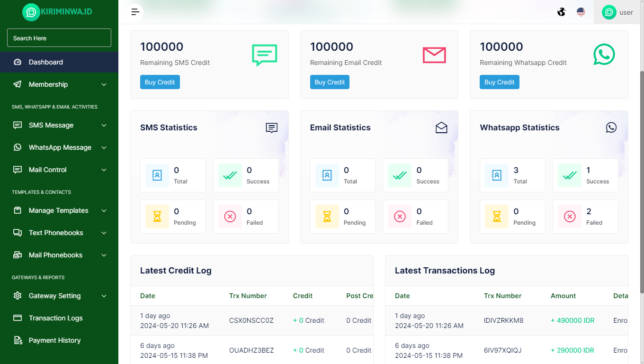Viewport: 644px width, 364px height.
Task: Click Amount header in Transactions Log
Action: [563, 296]
